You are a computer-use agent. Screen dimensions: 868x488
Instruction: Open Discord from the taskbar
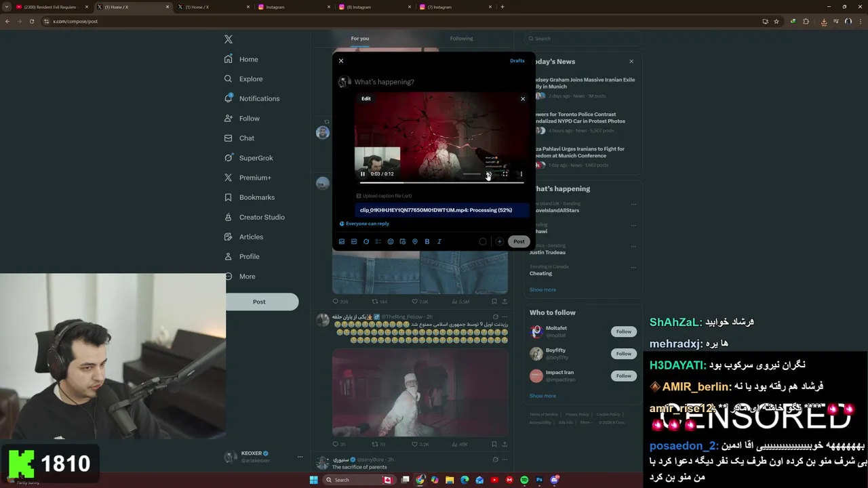(x=555, y=480)
